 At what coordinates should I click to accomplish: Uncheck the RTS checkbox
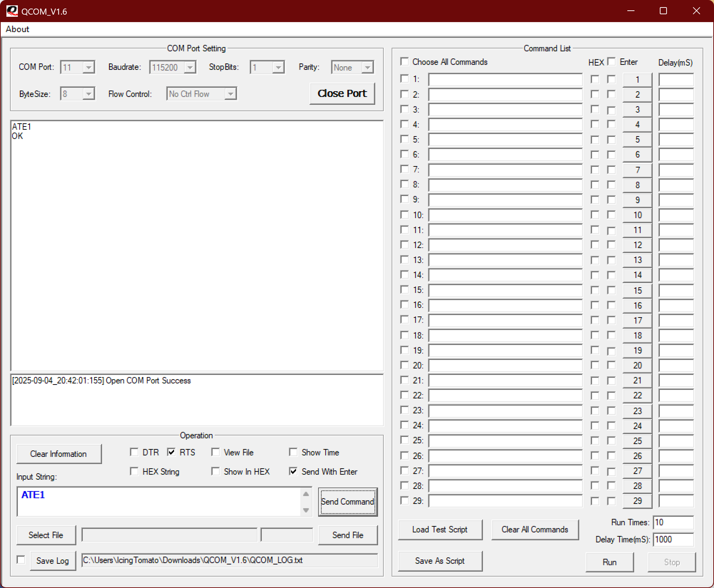coord(172,452)
